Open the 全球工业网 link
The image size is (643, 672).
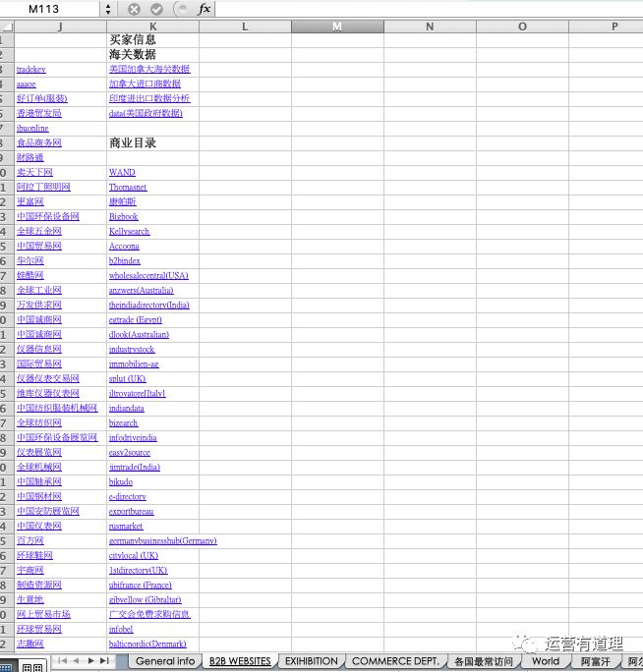(x=39, y=290)
